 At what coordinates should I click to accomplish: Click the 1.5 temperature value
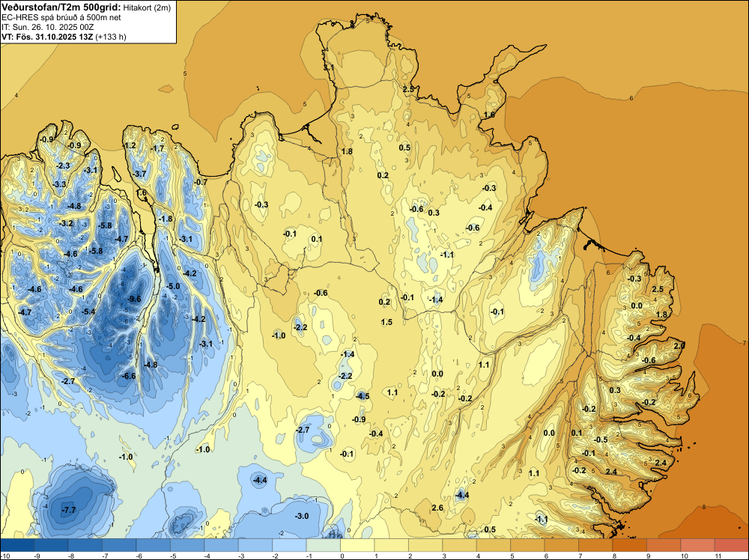coord(387,322)
